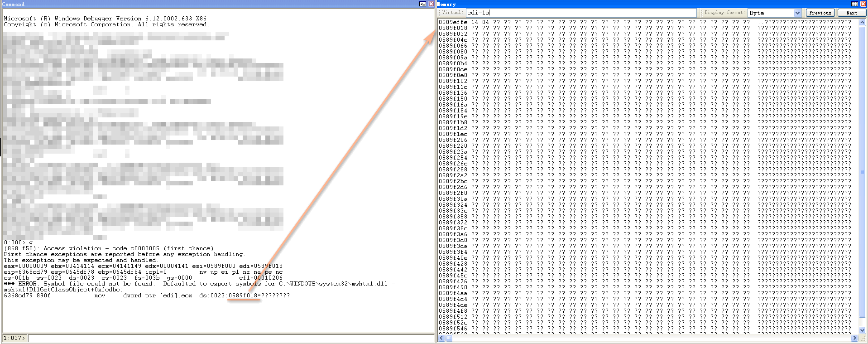Click the "First chance exceptions are reported" line
Screen dimensions: 868x344
[125, 254]
